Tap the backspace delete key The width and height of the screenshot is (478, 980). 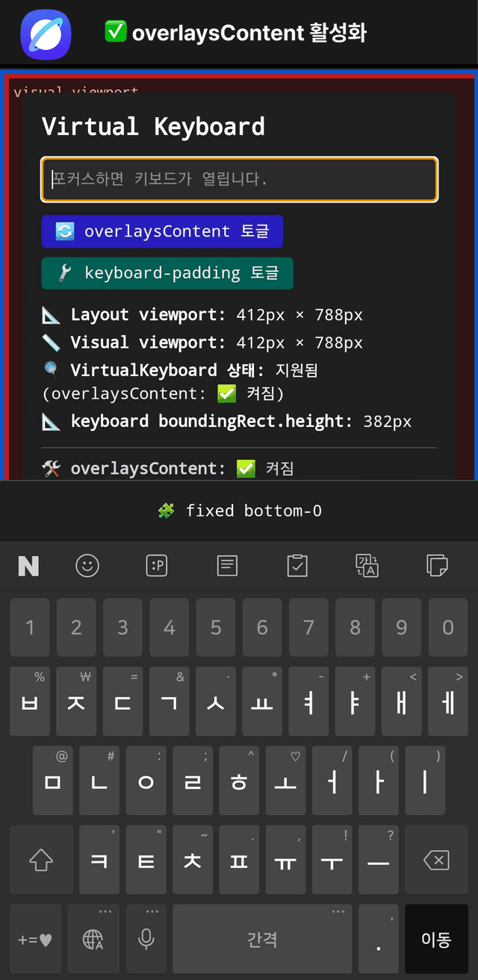pos(436,861)
